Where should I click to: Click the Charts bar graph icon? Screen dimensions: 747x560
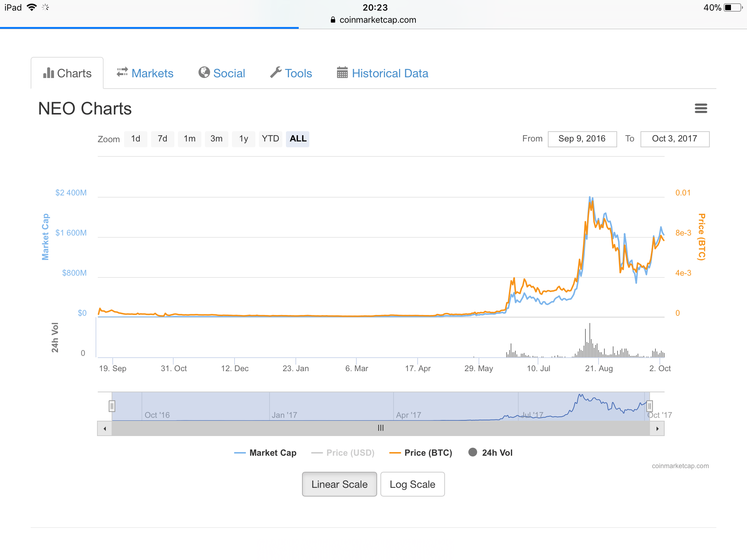tap(49, 73)
